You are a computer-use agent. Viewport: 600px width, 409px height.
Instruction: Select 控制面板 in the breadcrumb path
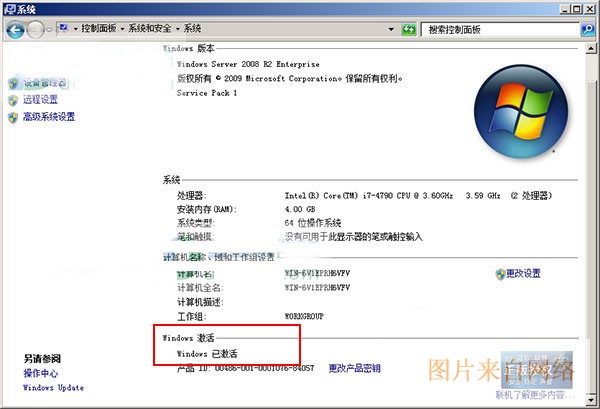tap(100, 29)
